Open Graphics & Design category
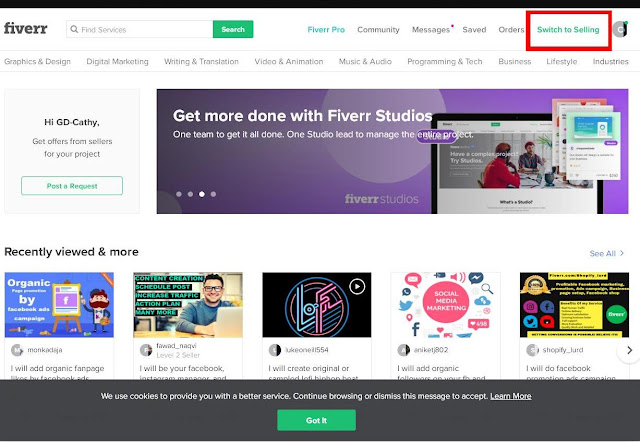640x442 pixels. point(37,62)
